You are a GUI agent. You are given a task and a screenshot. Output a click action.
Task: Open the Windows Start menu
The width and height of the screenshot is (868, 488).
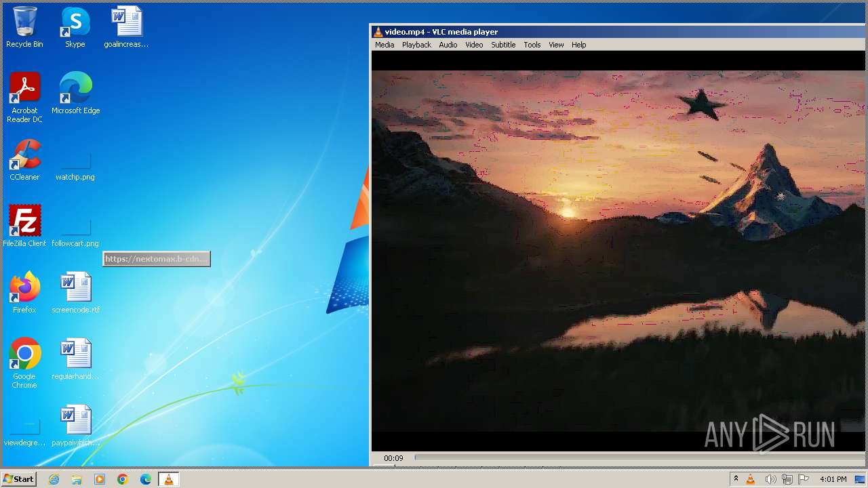pos(19,479)
